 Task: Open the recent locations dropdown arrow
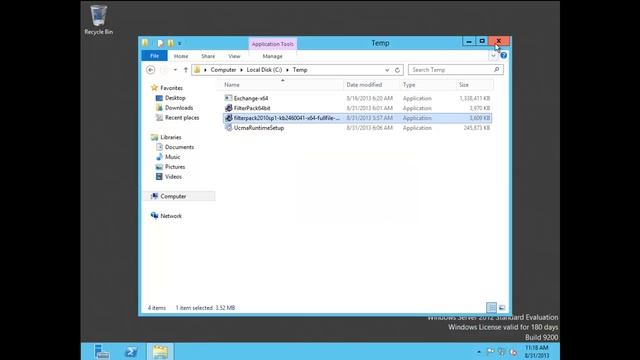pos(176,70)
